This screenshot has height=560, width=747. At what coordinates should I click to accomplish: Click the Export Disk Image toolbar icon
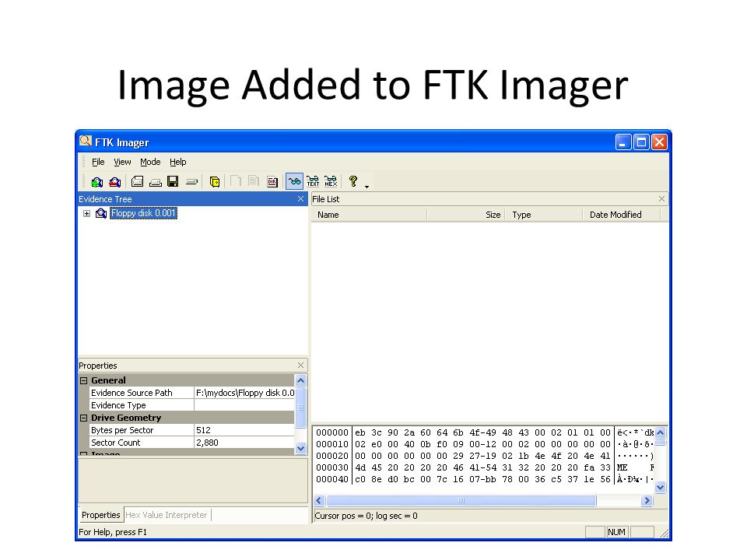[156, 181]
